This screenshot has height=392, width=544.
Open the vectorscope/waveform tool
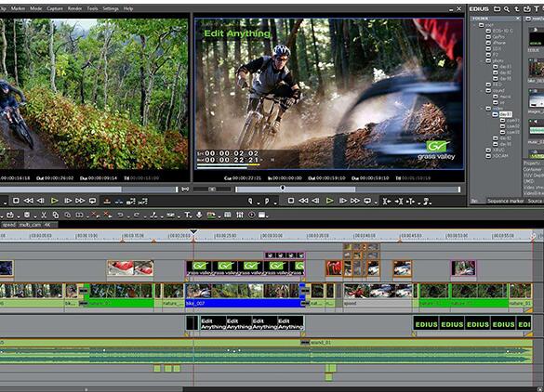coord(251,216)
